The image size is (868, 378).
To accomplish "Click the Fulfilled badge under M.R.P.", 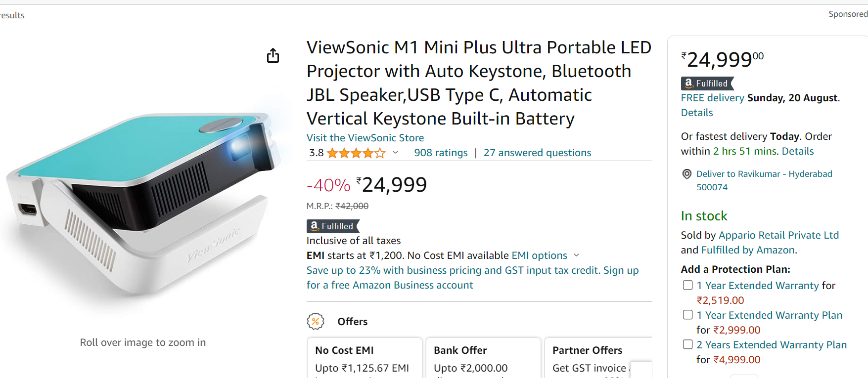I will tap(333, 226).
